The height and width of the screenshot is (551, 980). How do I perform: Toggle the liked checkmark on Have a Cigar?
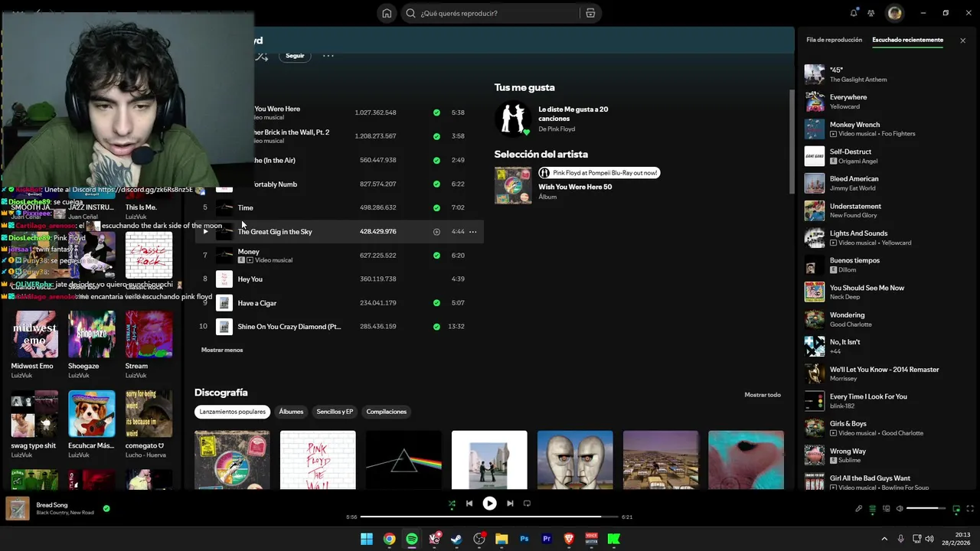click(436, 302)
